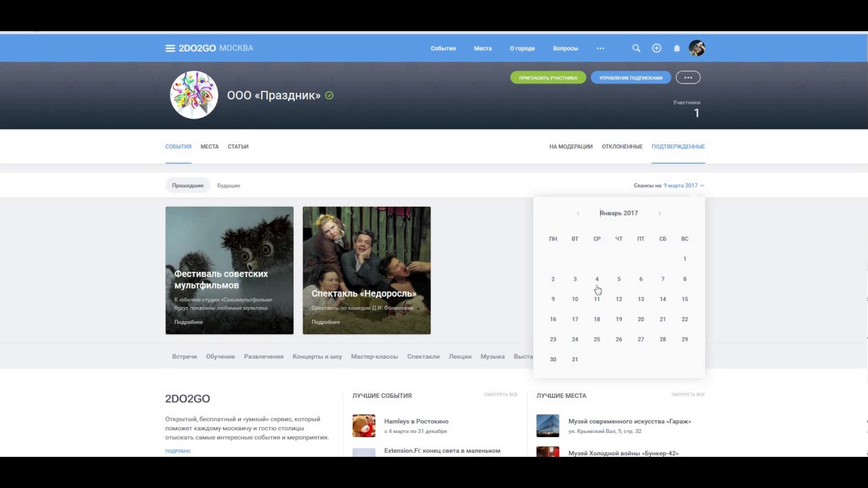Screen dimensions: 868x488
Task: Pick day 4 in the calendar
Action: point(597,279)
